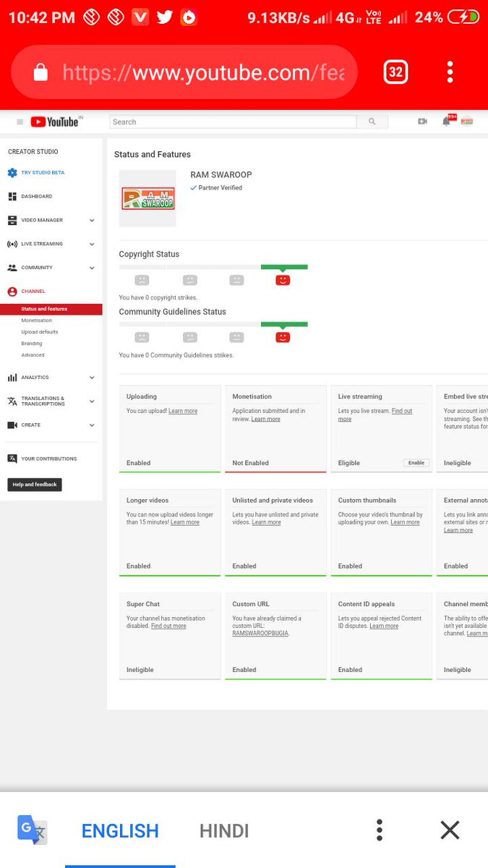Click the RAM SWAROOP channel name
Screen dimensions: 488x868
pos(221,175)
